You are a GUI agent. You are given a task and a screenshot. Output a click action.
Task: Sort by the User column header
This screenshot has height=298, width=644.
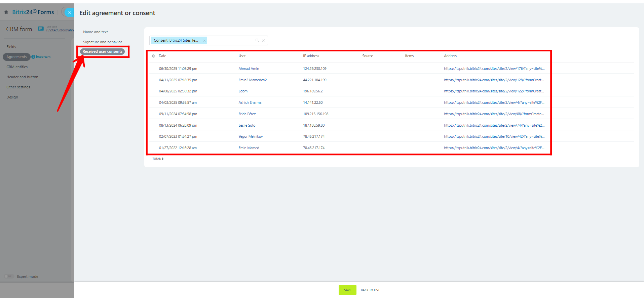point(242,56)
